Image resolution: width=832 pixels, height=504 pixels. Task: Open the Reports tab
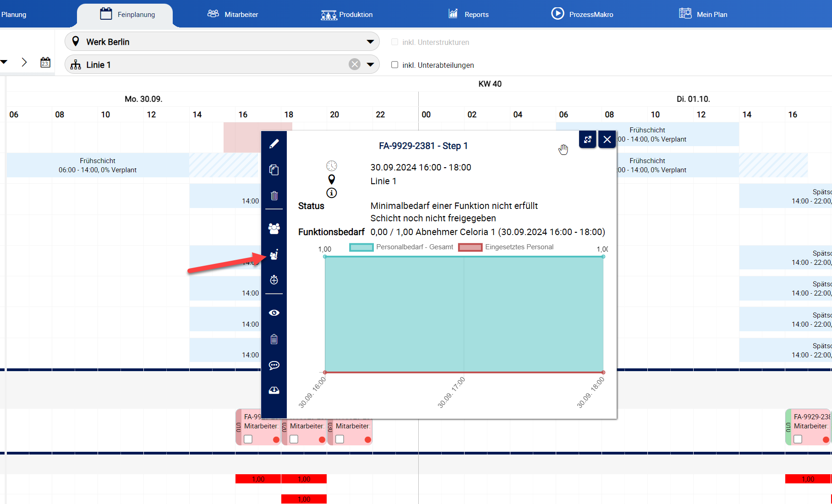pos(468,14)
